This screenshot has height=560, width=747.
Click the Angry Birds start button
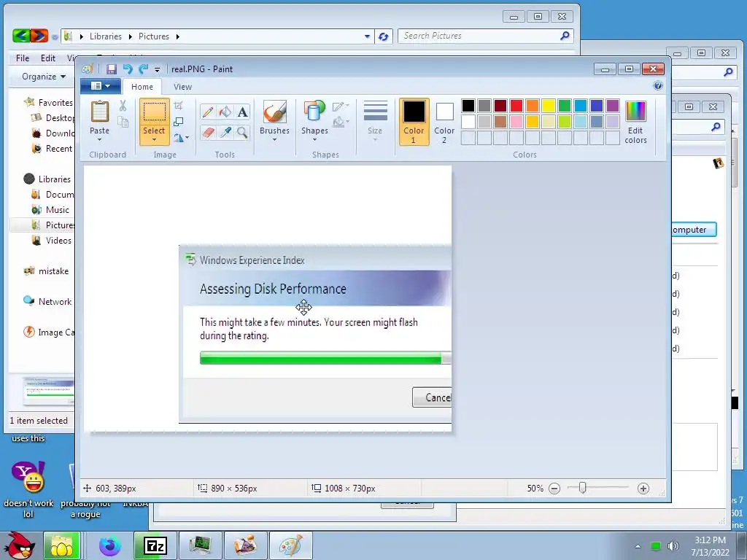coord(19,545)
